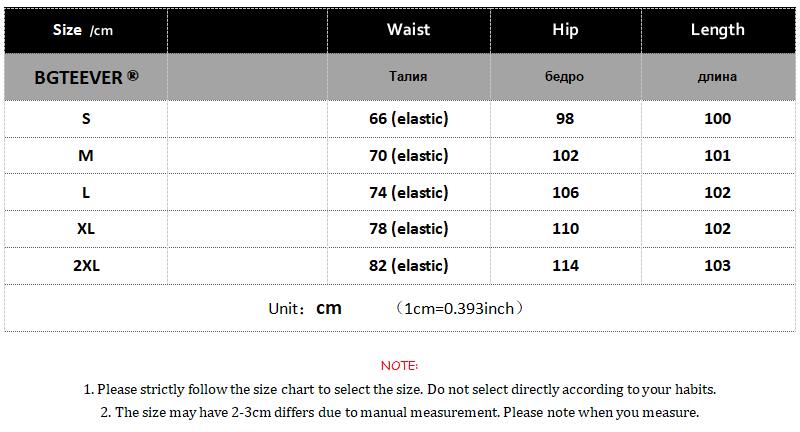Select the 2XL size row label
Screen dimensions: 800x432
pyautogui.click(x=85, y=265)
